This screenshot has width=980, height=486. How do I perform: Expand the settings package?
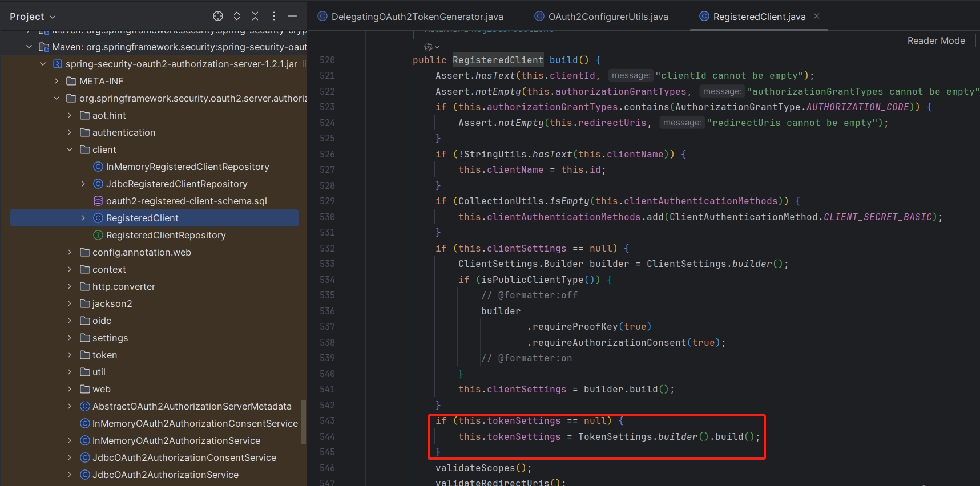click(70, 338)
